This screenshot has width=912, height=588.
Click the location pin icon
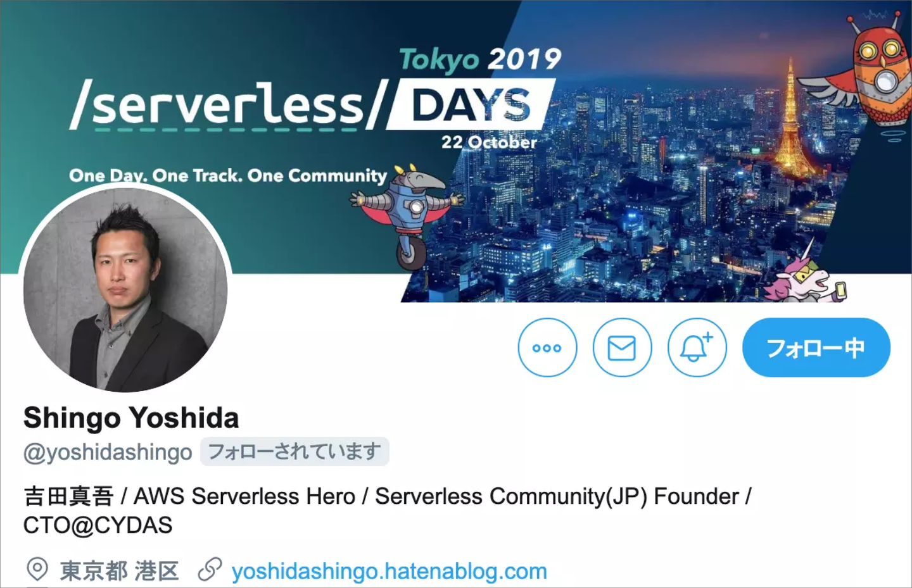tap(37, 570)
